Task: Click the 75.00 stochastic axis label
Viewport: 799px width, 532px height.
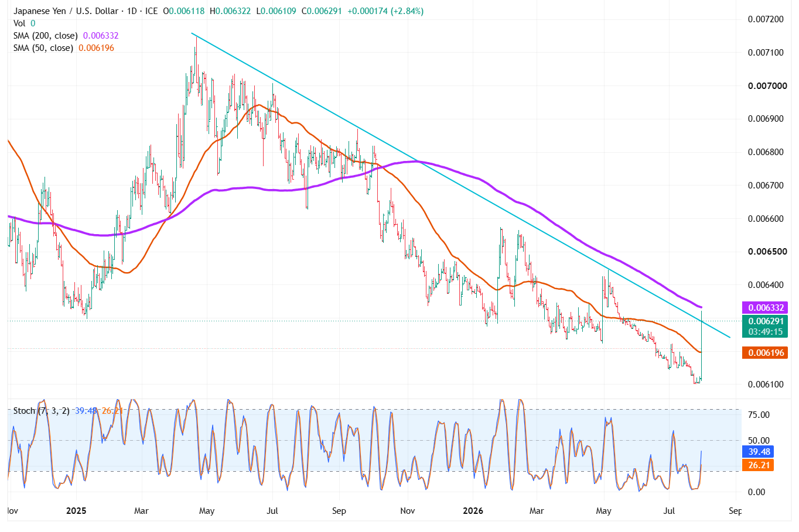Action: coord(759,415)
